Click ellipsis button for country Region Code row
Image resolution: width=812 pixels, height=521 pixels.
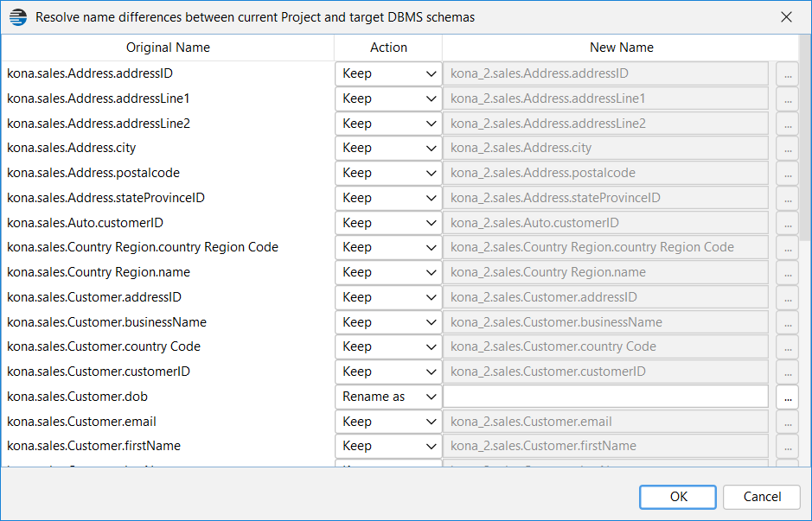787,247
